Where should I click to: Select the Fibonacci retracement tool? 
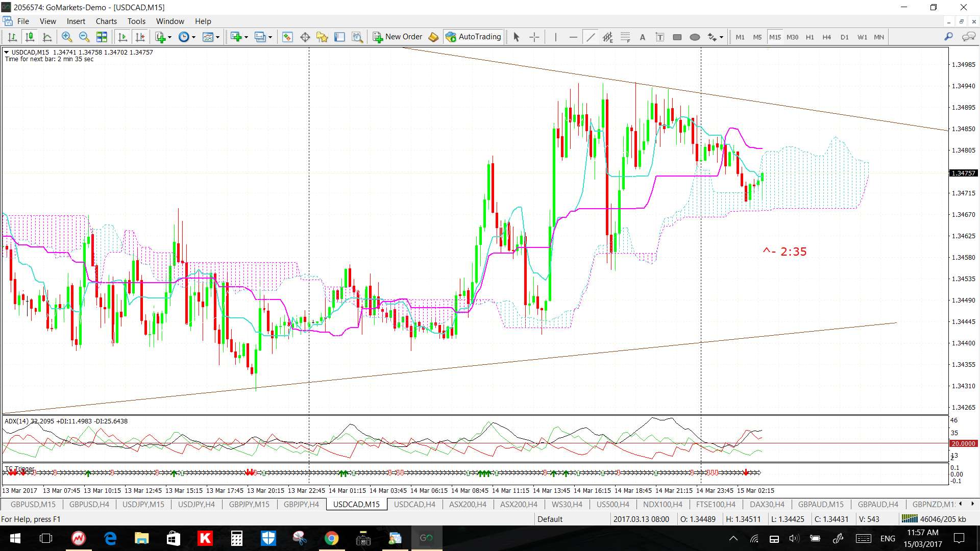tap(625, 37)
